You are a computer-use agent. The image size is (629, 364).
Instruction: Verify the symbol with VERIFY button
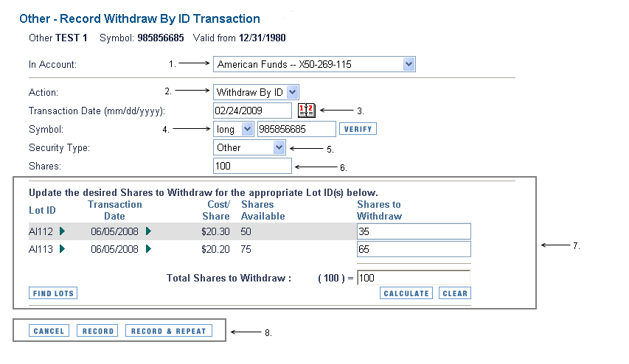pos(358,129)
